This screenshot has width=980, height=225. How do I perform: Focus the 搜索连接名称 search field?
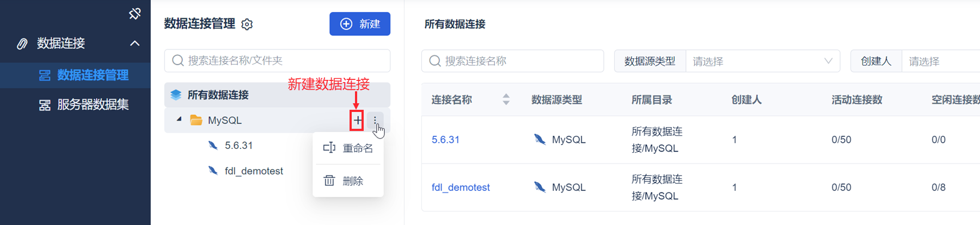tap(512, 61)
